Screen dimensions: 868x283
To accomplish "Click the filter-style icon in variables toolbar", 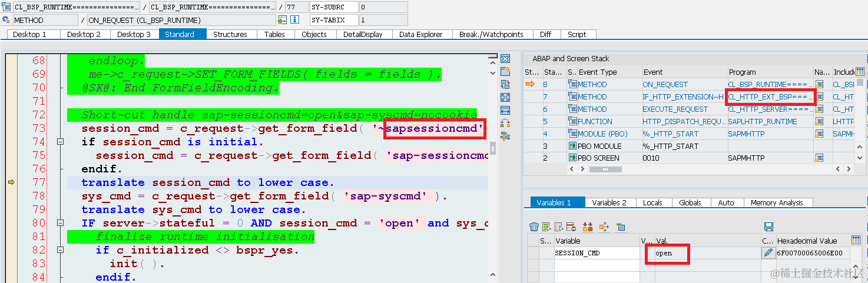I will pyautogui.click(x=620, y=227).
